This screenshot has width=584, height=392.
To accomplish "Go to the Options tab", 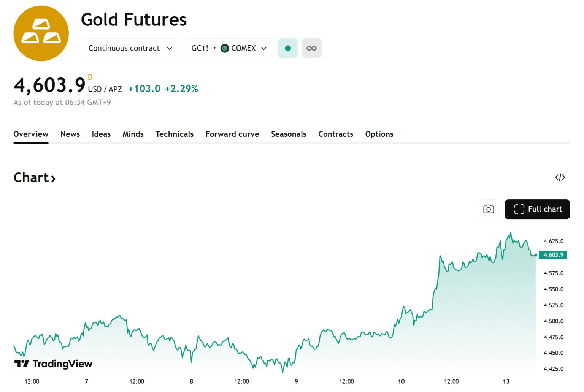I will coord(379,134).
